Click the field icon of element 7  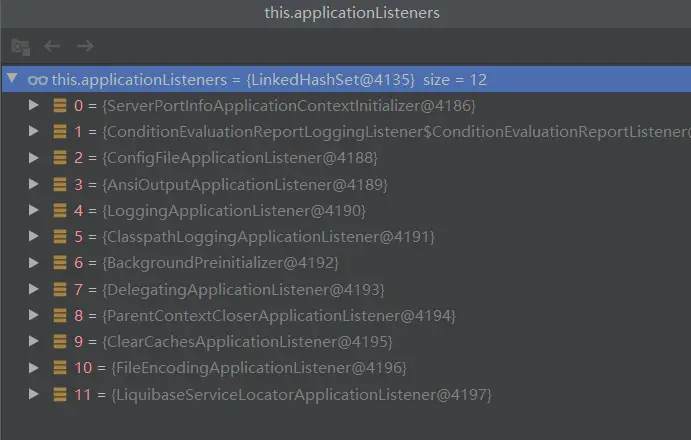[x=60, y=289]
